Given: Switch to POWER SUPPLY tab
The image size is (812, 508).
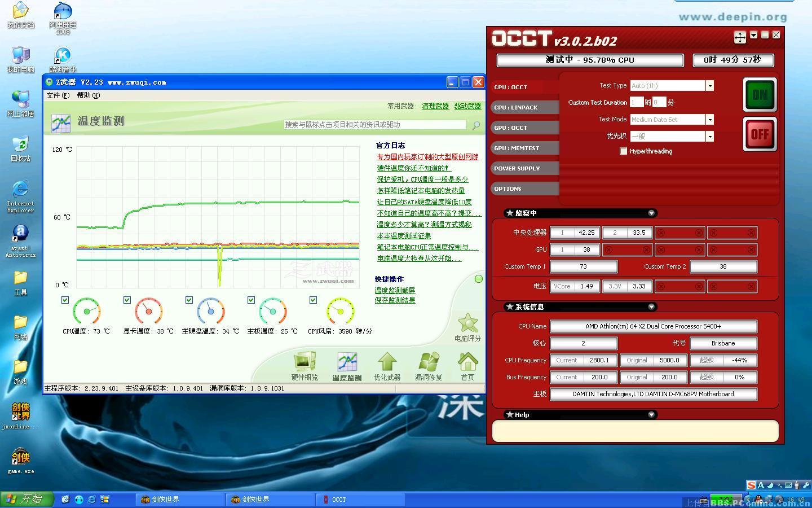Looking at the screenshot, I should (524, 168).
